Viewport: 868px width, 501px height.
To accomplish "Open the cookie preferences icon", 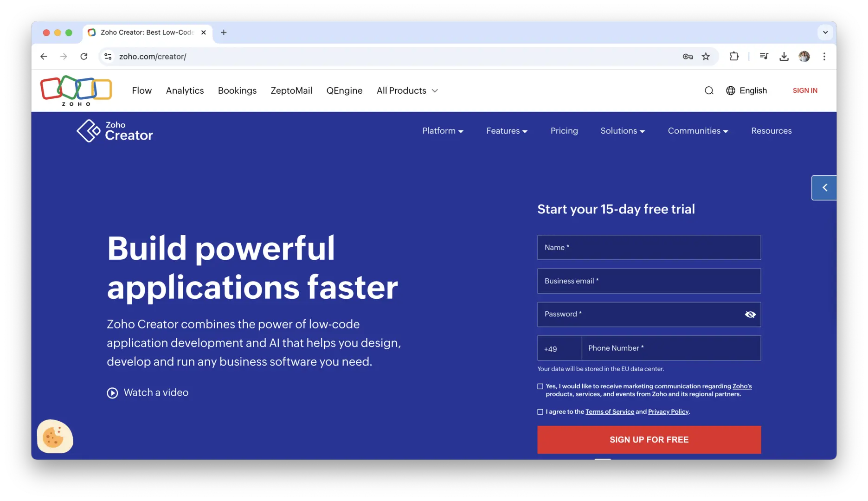I will pyautogui.click(x=55, y=437).
